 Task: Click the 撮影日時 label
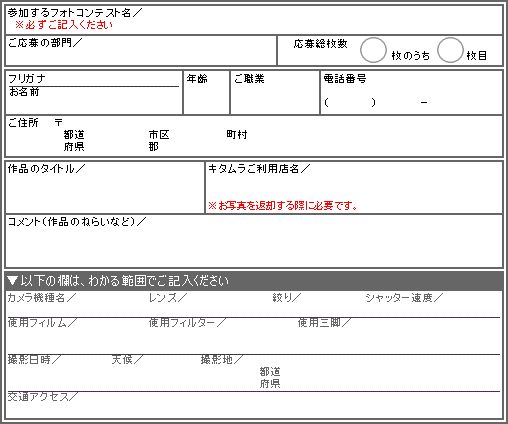point(34,359)
